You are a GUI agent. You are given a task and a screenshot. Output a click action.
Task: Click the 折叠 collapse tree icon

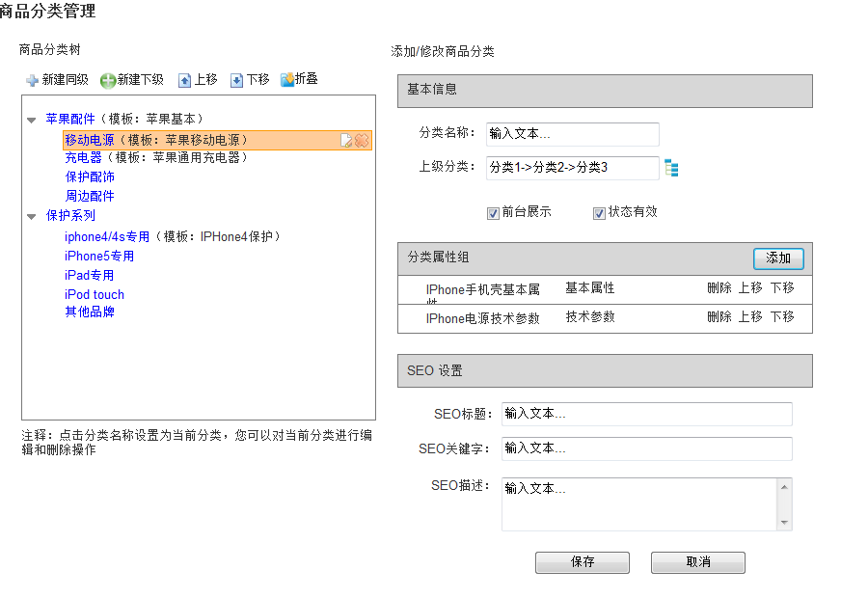point(286,80)
